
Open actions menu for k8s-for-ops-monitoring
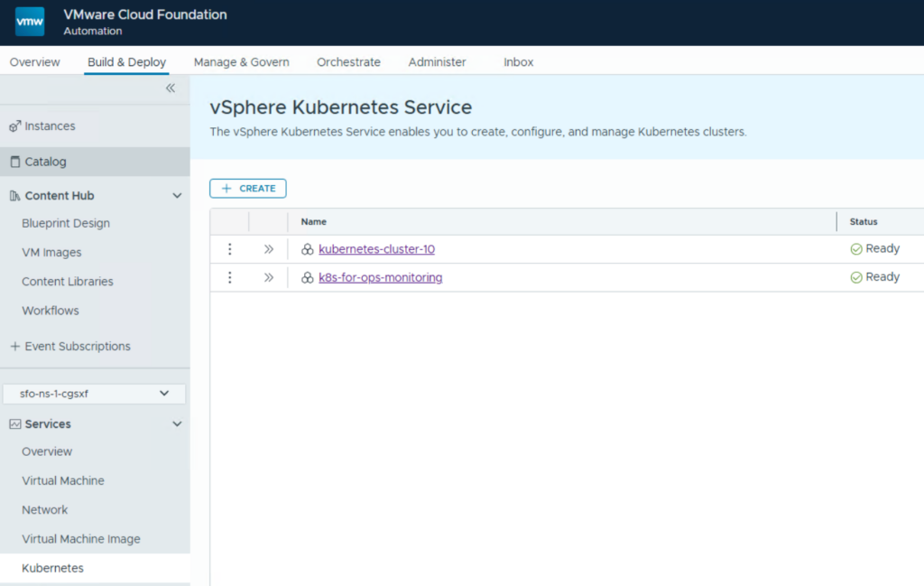[229, 278]
